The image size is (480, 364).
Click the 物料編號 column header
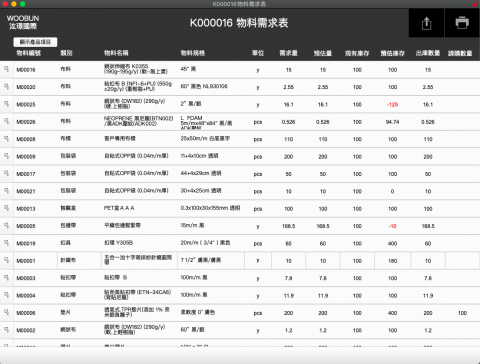(29, 53)
